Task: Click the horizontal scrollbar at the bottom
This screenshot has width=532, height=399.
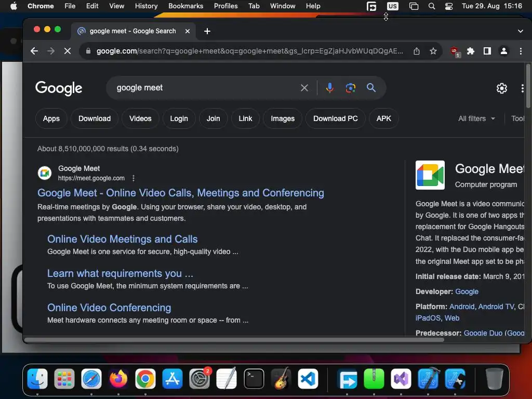Action: pos(234,340)
